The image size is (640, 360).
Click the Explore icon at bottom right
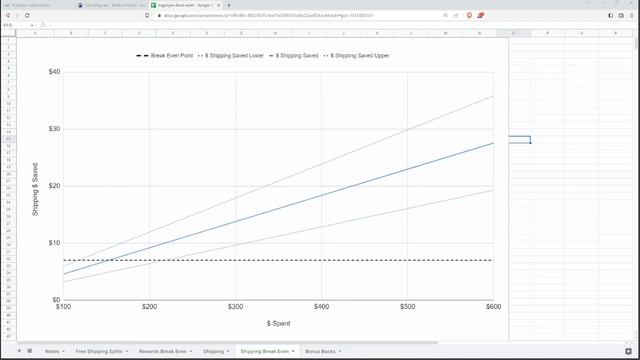click(x=628, y=351)
